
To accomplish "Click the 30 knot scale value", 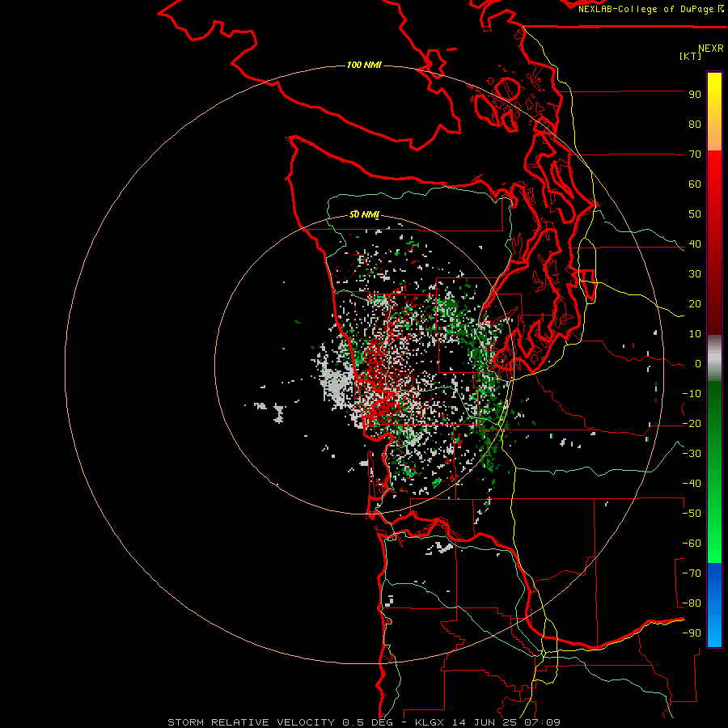I will tap(695, 274).
